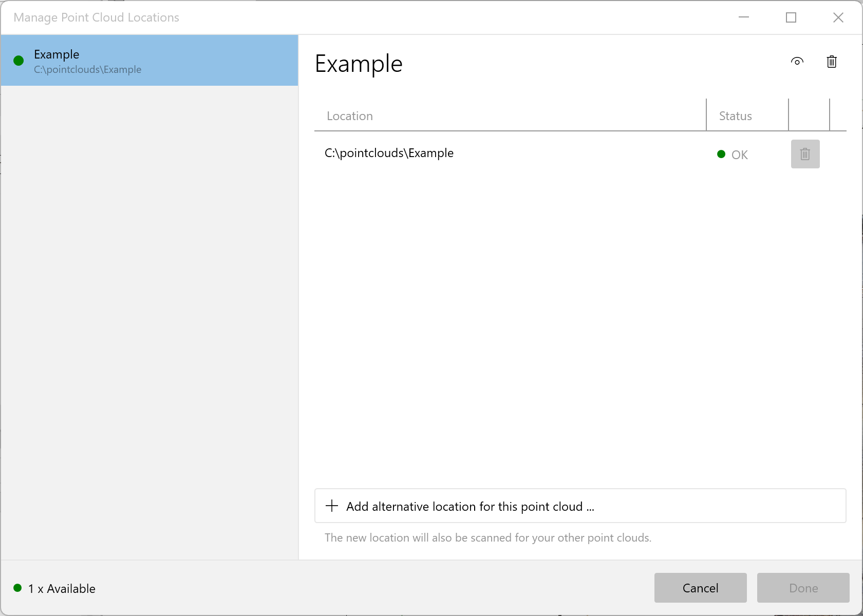Delete the Example point cloud via top trash icon
The image size is (863, 616).
(x=832, y=62)
